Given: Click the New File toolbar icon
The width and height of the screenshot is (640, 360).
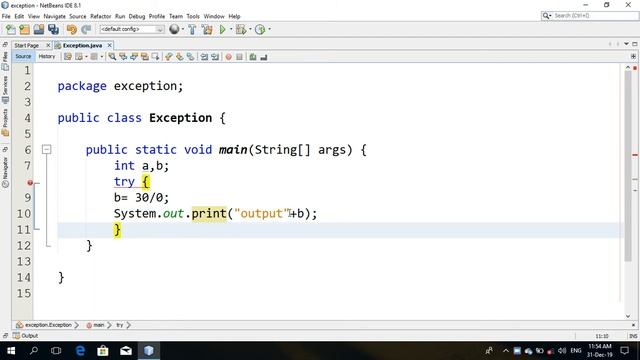Looking at the screenshot, I should click(x=11, y=29).
